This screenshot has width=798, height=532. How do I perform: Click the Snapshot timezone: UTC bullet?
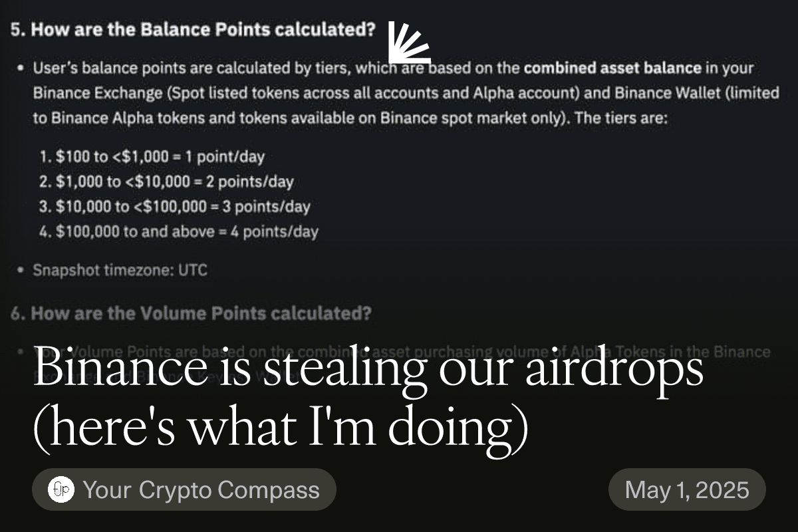pos(120,270)
